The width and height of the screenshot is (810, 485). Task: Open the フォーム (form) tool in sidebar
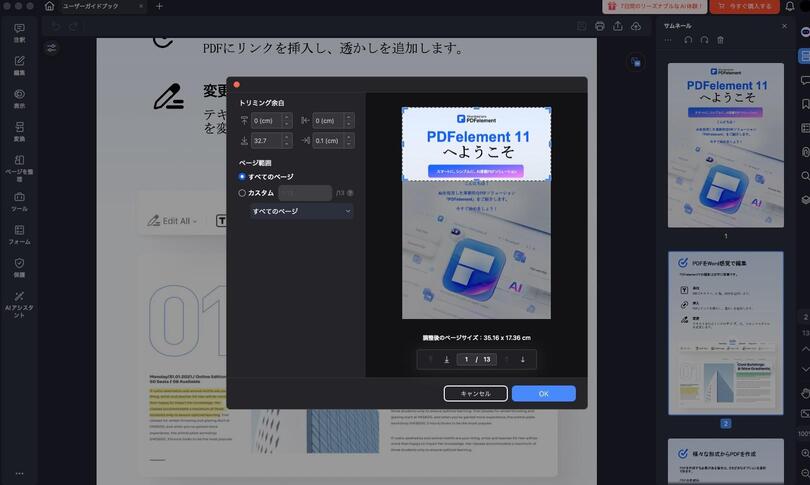(x=19, y=235)
